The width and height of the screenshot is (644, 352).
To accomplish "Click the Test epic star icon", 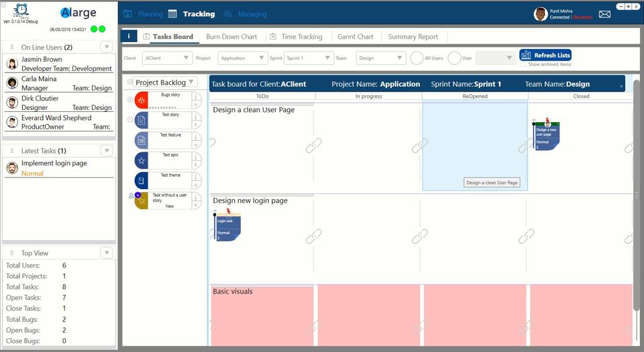I will (x=142, y=160).
